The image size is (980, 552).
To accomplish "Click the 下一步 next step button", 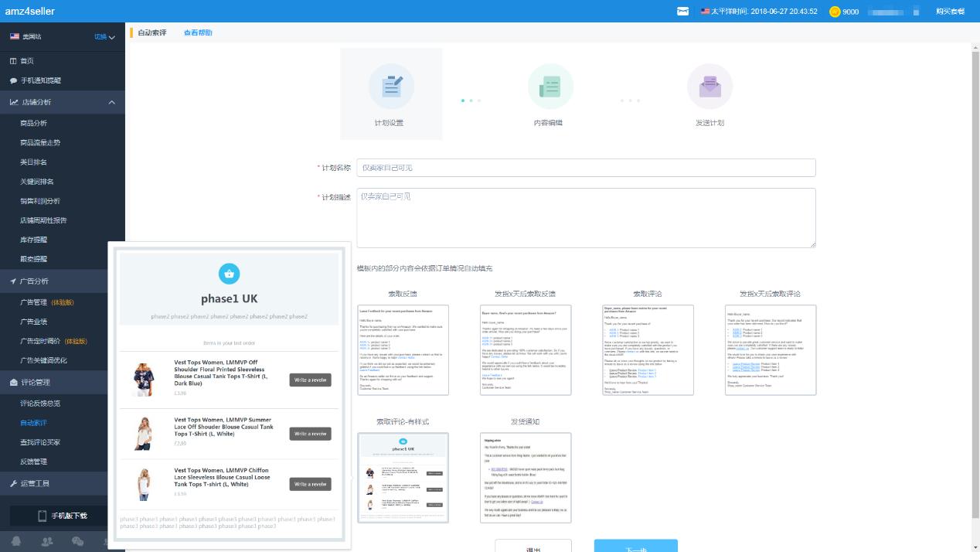I will click(635, 546).
